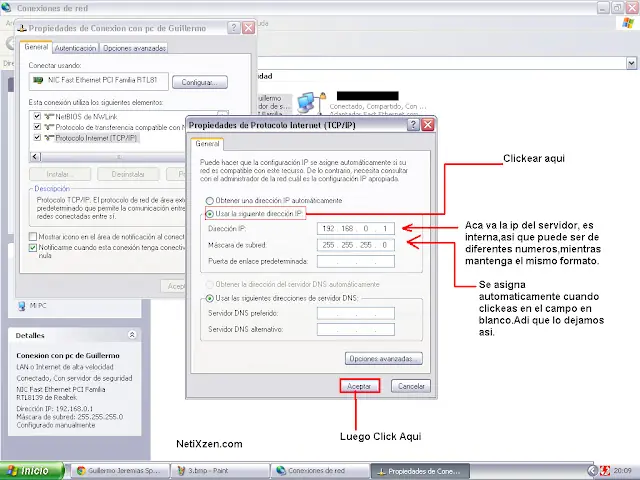The width and height of the screenshot is (640, 480).
Task: Toggle Mostrar icono en área de notificación
Action: click(x=33, y=237)
